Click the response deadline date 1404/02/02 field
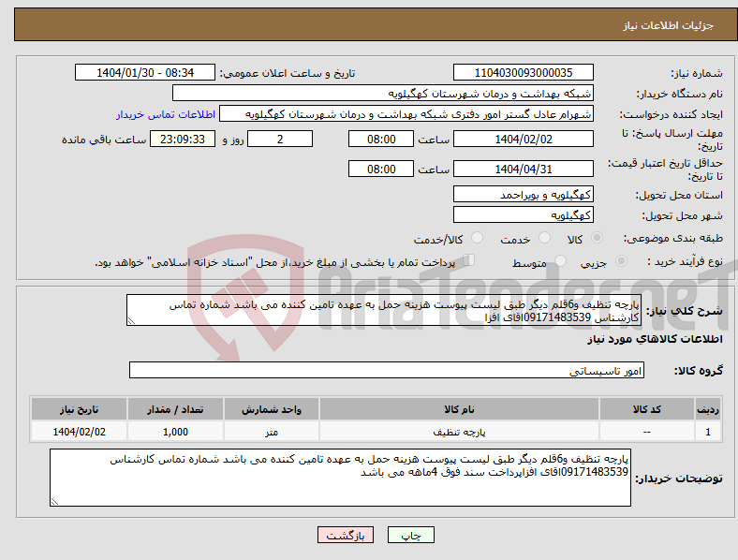 click(524, 140)
